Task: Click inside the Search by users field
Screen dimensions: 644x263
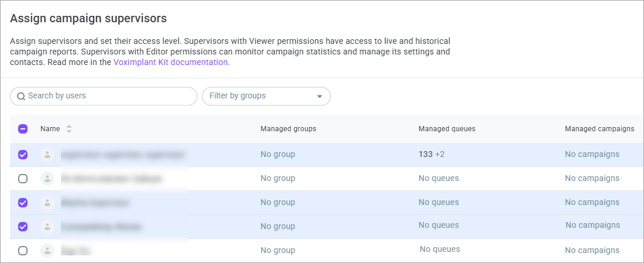Action: coord(104,96)
